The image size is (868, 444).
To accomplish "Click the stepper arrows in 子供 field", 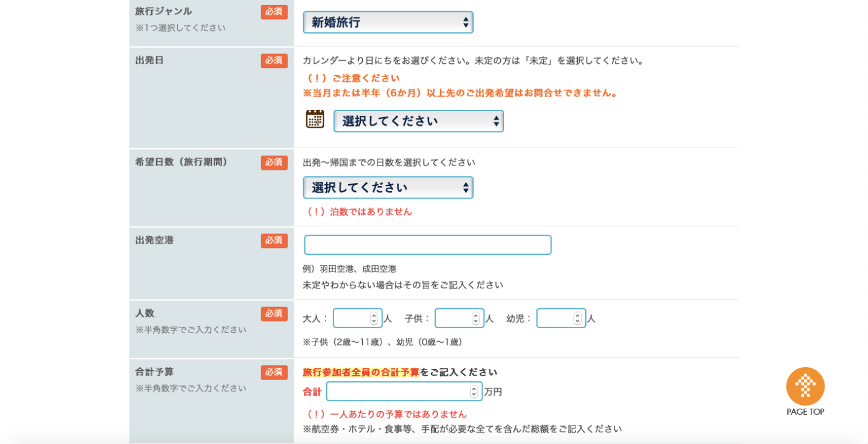I will point(476,318).
